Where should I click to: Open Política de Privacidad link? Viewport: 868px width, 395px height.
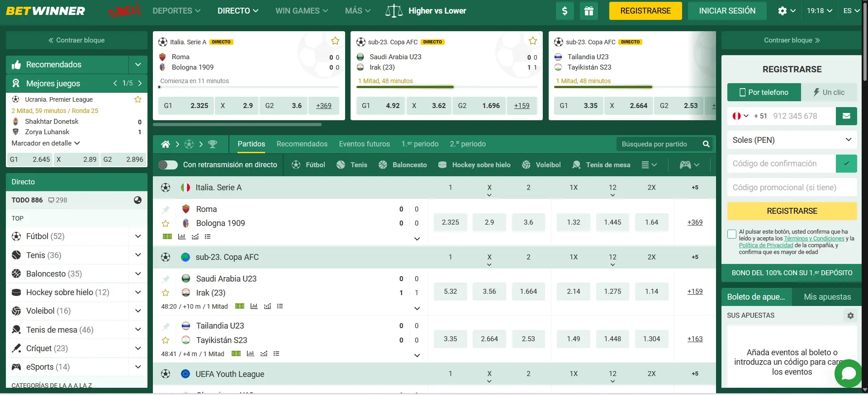coord(766,245)
